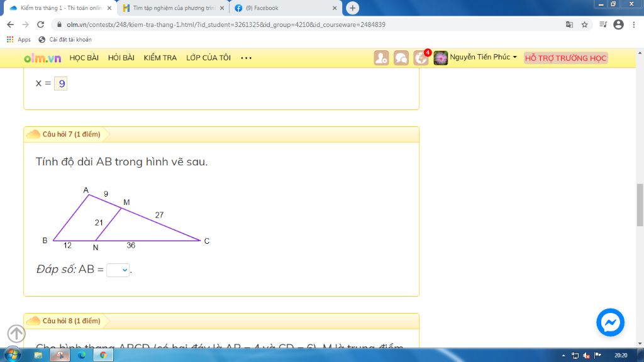The width and height of the screenshot is (644, 362).
Task: Open File Explorer from taskbar
Action: click(x=38, y=355)
